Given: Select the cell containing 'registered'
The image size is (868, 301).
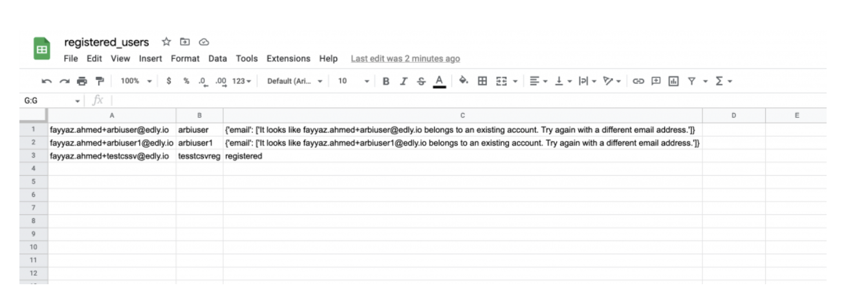Looking at the screenshot, I should tap(462, 156).
